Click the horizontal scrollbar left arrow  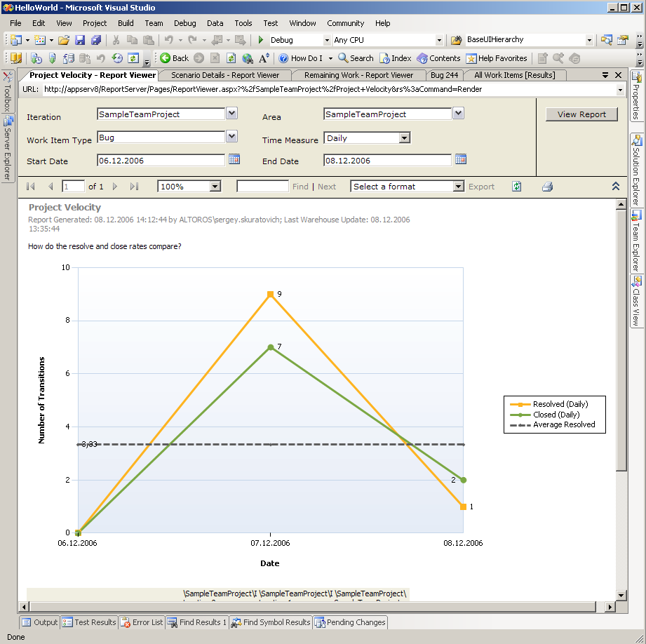(24, 607)
